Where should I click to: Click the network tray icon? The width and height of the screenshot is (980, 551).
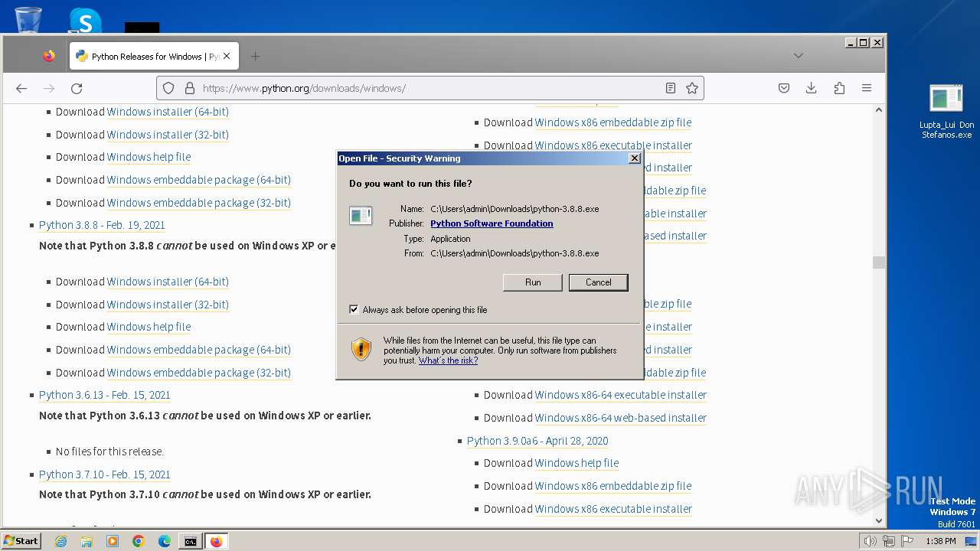pos(888,541)
